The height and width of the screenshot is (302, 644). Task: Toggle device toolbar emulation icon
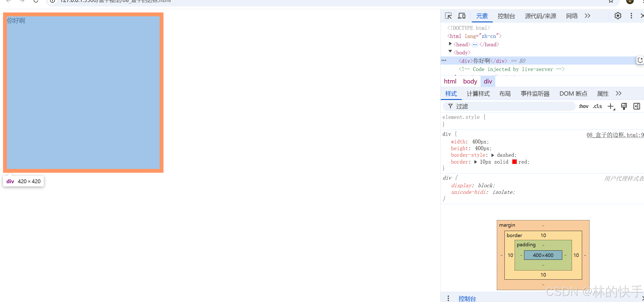pyautogui.click(x=461, y=16)
